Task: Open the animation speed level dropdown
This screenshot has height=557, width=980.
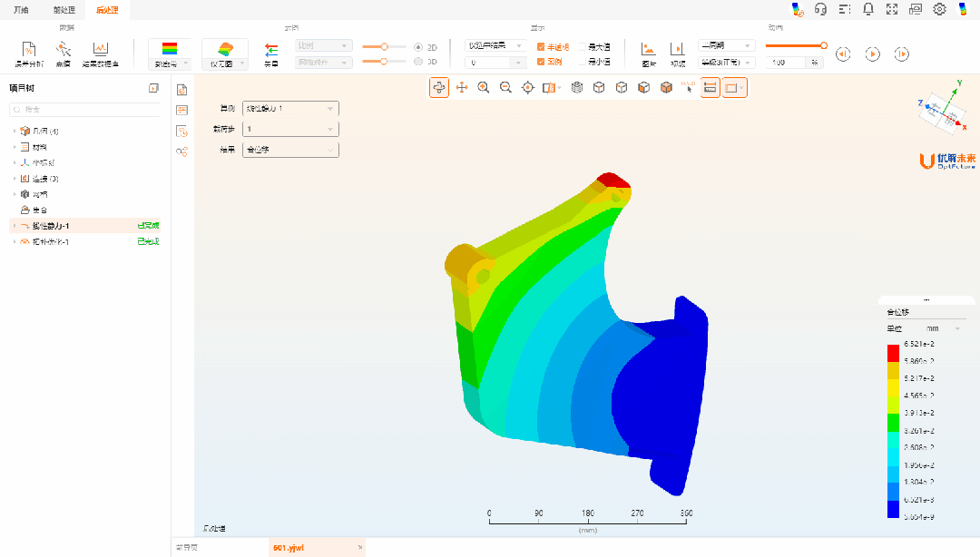Action: [x=726, y=63]
